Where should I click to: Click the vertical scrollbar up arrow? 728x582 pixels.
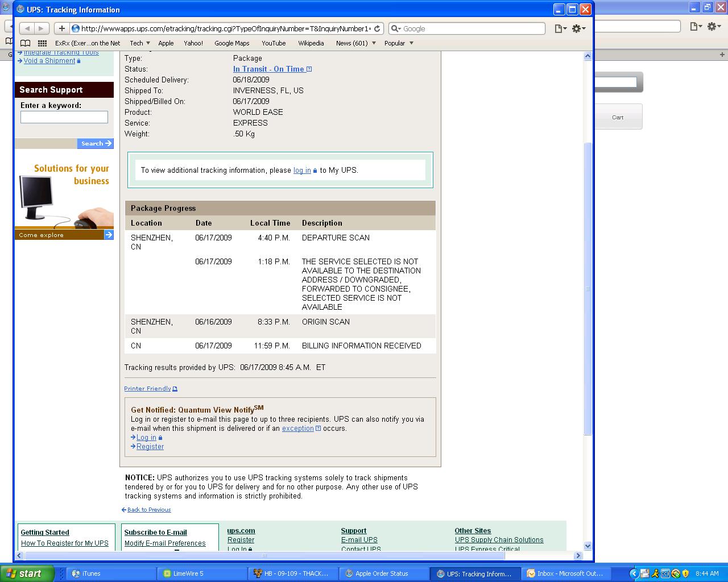click(588, 56)
